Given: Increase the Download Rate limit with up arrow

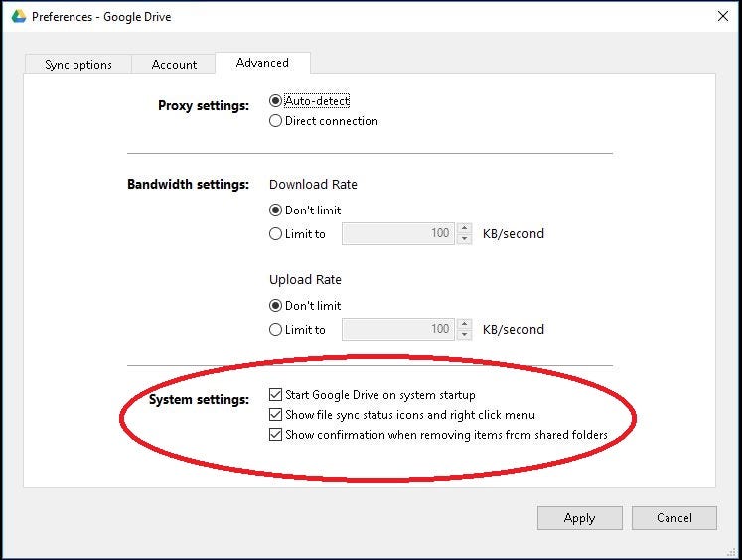Looking at the screenshot, I should tap(464, 228).
